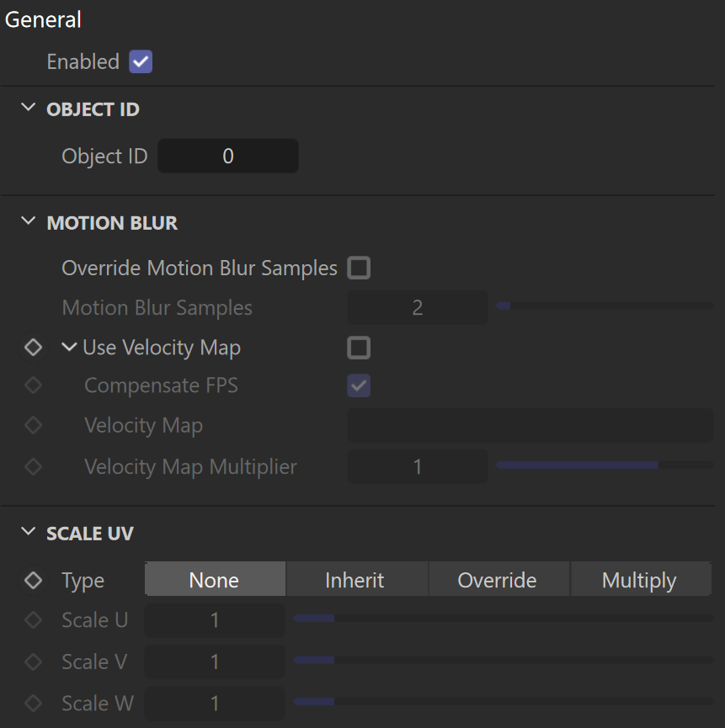Collapse the SCALE UV section
This screenshot has width=725, height=728.
(x=29, y=531)
